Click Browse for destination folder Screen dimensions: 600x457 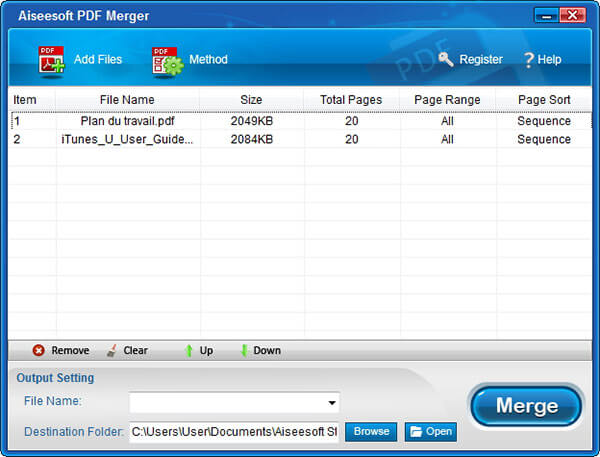(x=371, y=431)
